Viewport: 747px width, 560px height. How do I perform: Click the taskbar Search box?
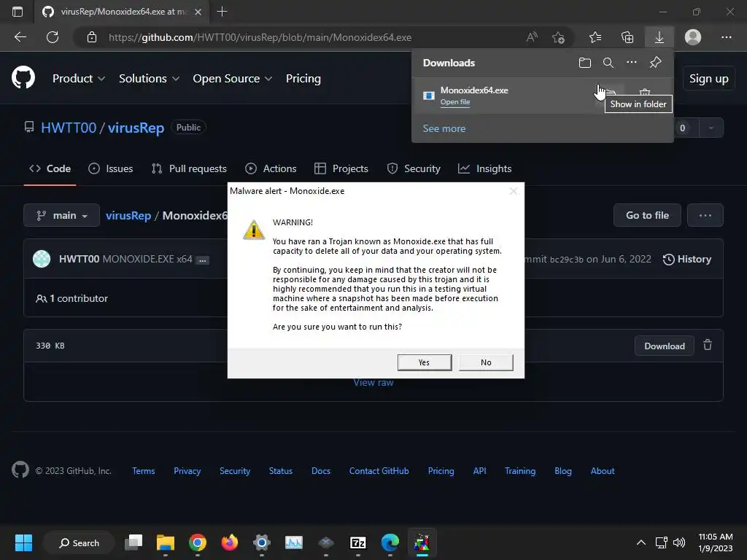tap(79, 542)
